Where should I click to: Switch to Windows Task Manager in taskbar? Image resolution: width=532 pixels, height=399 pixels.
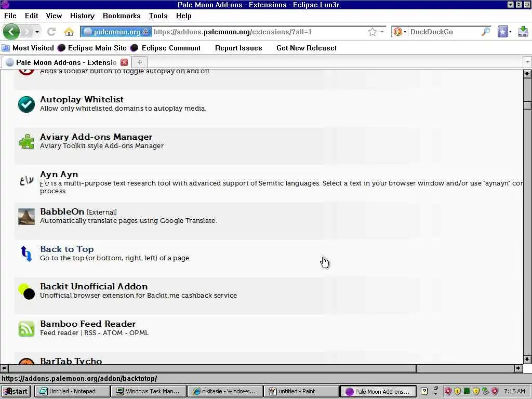coord(149,391)
